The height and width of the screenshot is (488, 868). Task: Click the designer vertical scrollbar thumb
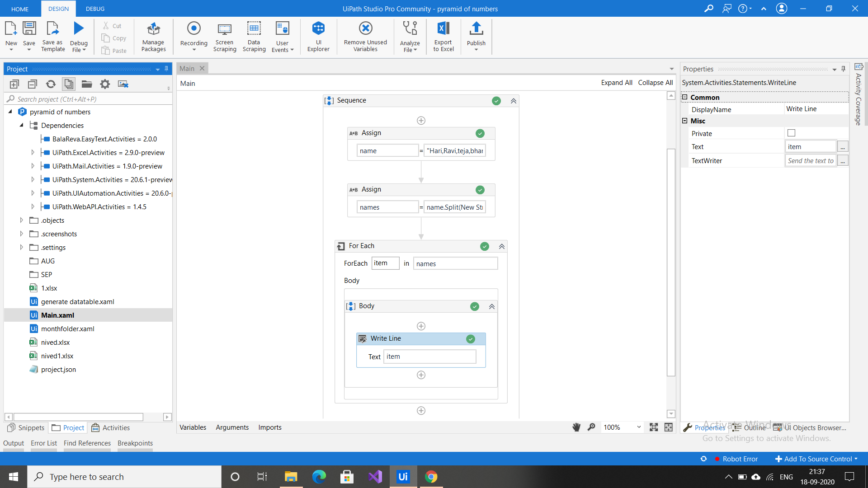(x=671, y=262)
